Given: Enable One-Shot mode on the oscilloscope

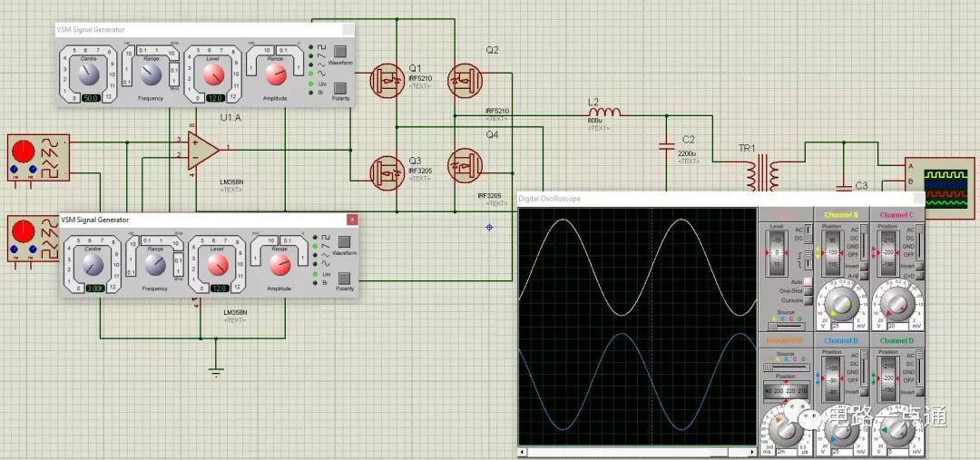Looking at the screenshot, I should click(808, 290).
